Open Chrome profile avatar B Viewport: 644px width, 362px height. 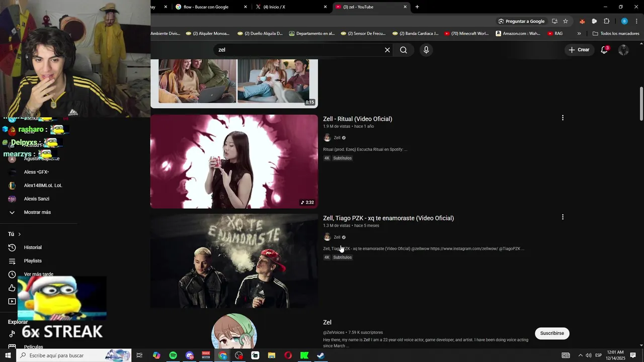click(624, 21)
